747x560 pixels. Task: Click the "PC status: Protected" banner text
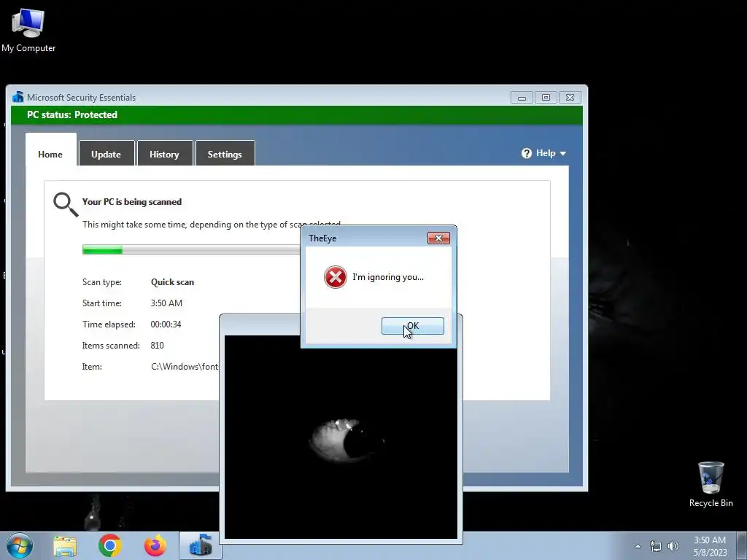point(72,114)
